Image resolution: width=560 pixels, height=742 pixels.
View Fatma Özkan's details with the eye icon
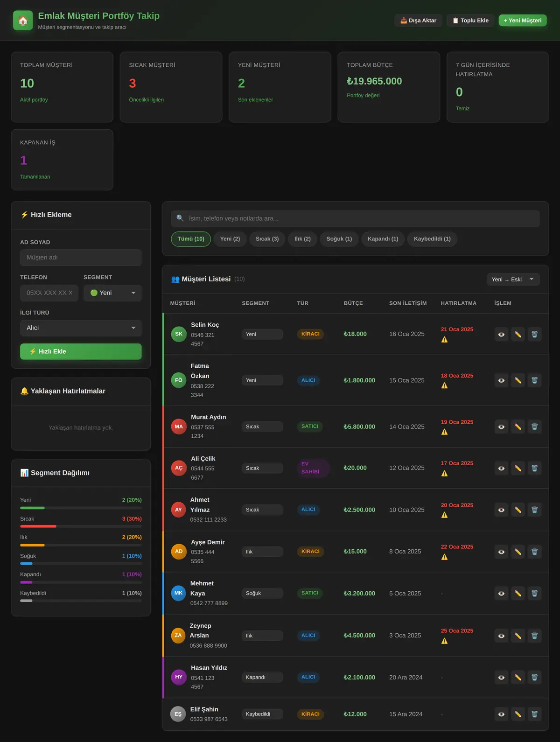tap(501, 380)
